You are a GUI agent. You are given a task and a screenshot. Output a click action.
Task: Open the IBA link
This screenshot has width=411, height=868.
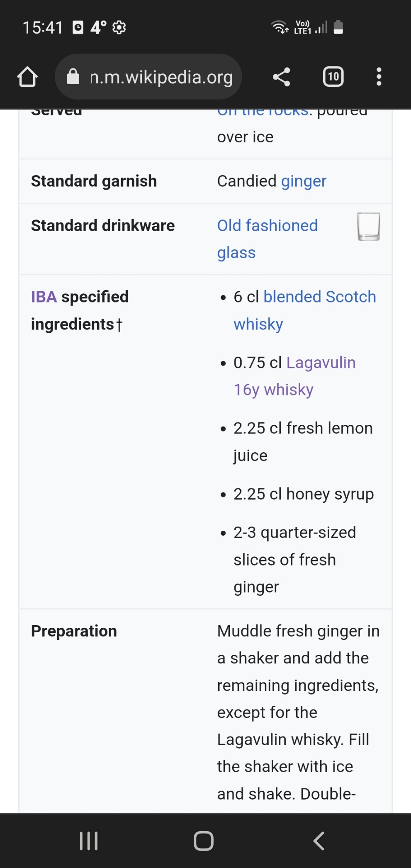point(44,297)
